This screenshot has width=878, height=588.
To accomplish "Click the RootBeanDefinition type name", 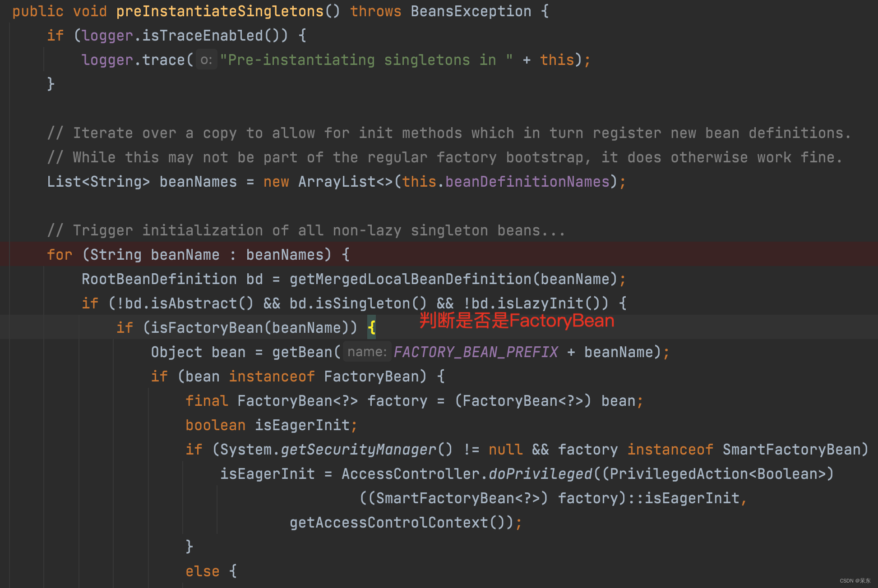I will coord(159,279).
